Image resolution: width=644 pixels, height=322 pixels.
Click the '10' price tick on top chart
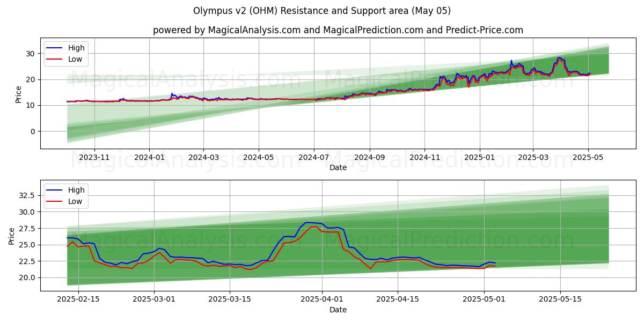32,105
